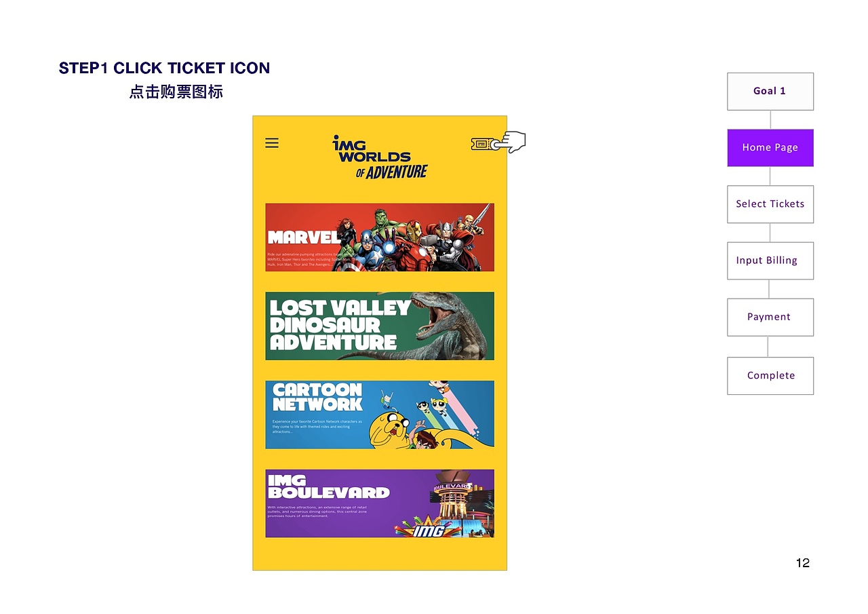Image resolution: width=868 pixels, height=614 pixels.
Task: Select the Marvel zone banner
Action: click(x=380, y=237)
